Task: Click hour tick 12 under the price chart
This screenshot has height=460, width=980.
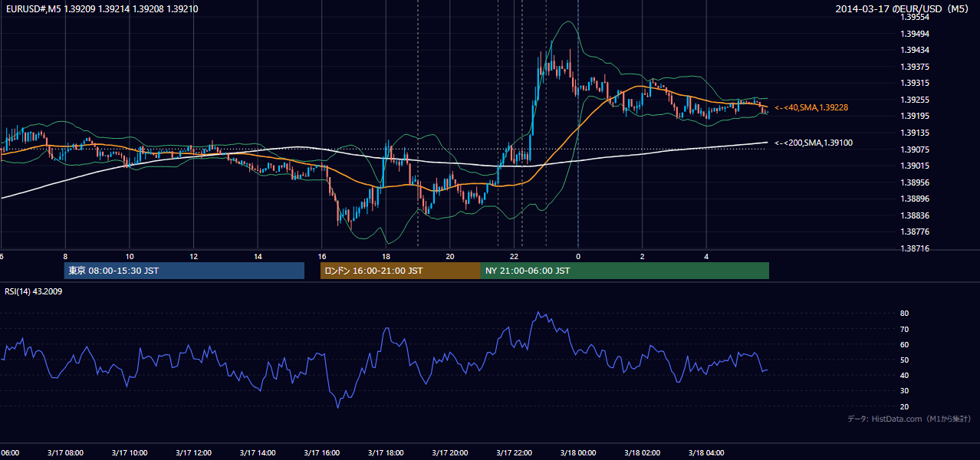Action: pyautogui.click(x=193, y=257)
